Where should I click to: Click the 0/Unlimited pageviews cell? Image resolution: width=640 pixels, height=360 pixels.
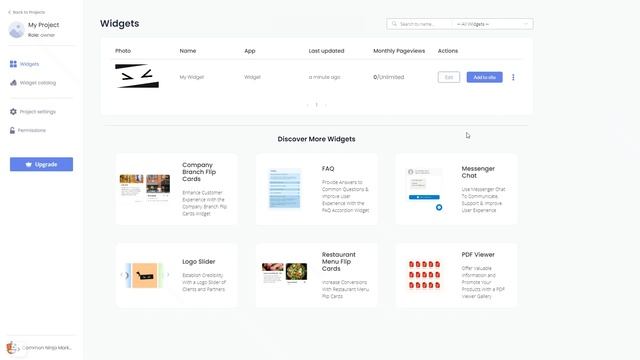pos(389,77)
